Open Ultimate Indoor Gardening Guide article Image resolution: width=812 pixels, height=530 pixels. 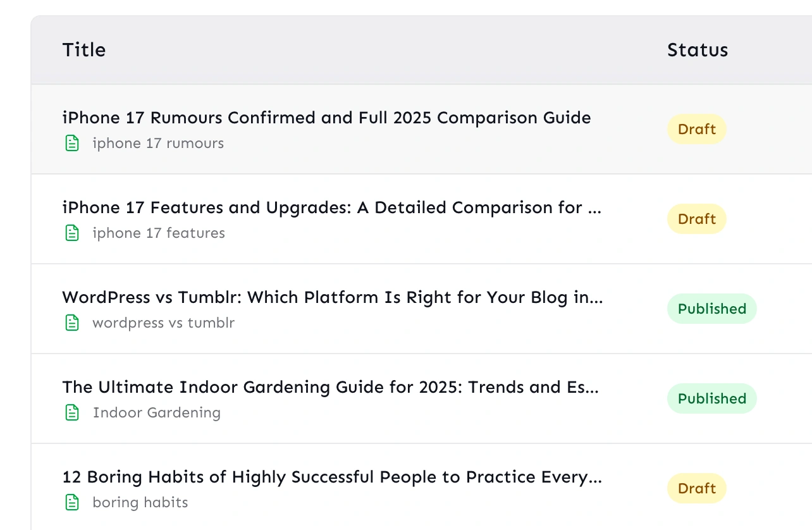330,387
